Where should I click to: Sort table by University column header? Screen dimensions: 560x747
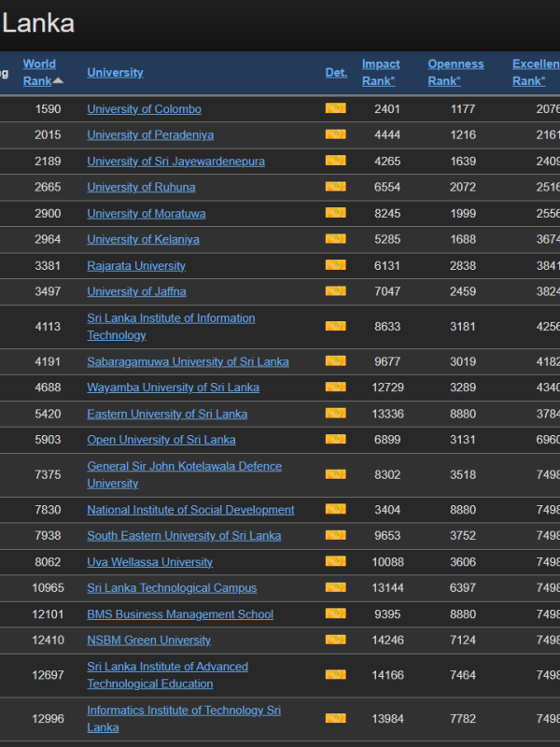coord(115,73)
